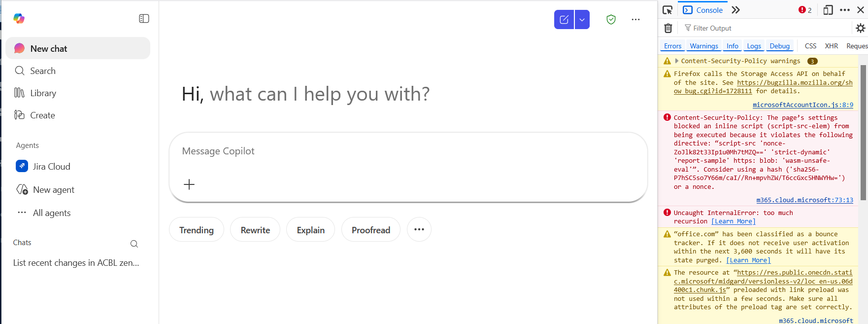Collapse the sidebar panel icon
The height and width of the screenshot is (324, 868).
tap(144, 19)
